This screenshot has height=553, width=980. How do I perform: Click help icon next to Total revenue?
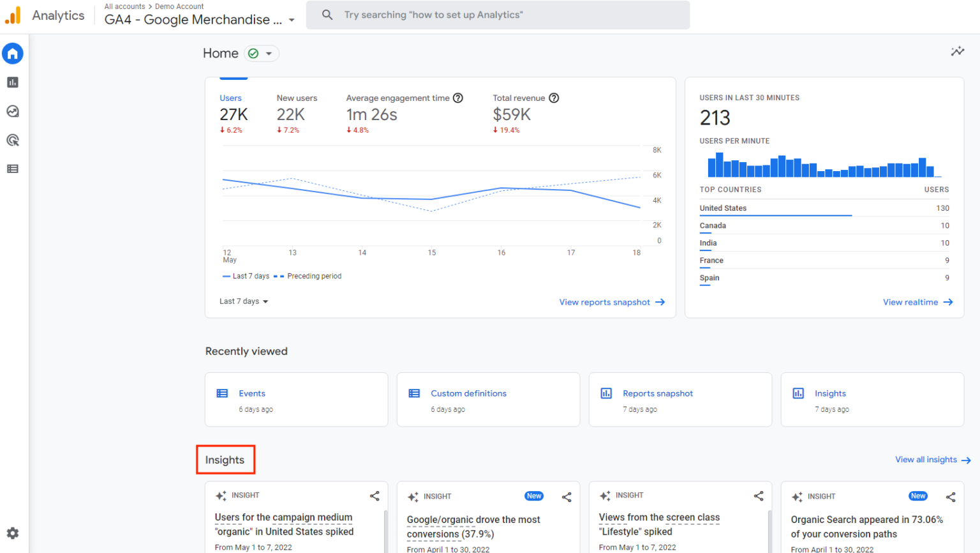554,98
